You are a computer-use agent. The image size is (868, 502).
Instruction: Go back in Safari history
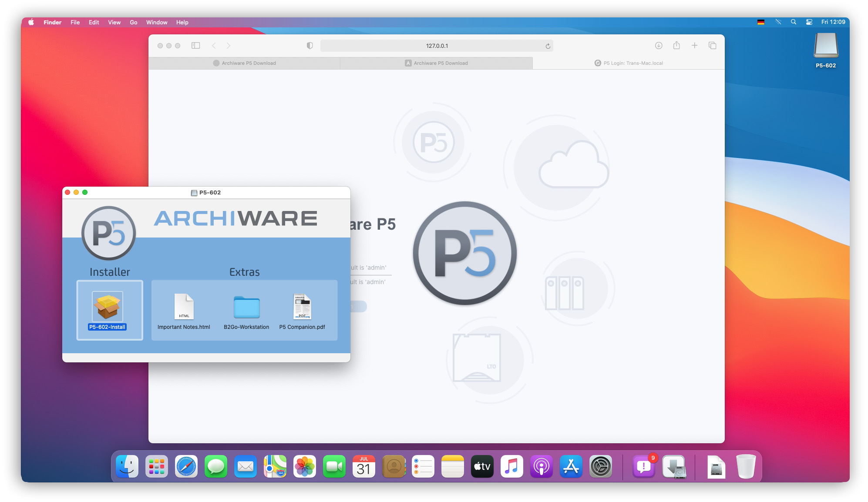pyautogui.click(x=214, y=46)
